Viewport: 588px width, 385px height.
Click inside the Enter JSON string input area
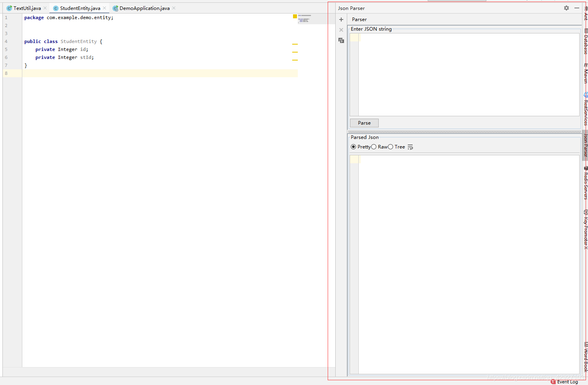pos(464,74)
